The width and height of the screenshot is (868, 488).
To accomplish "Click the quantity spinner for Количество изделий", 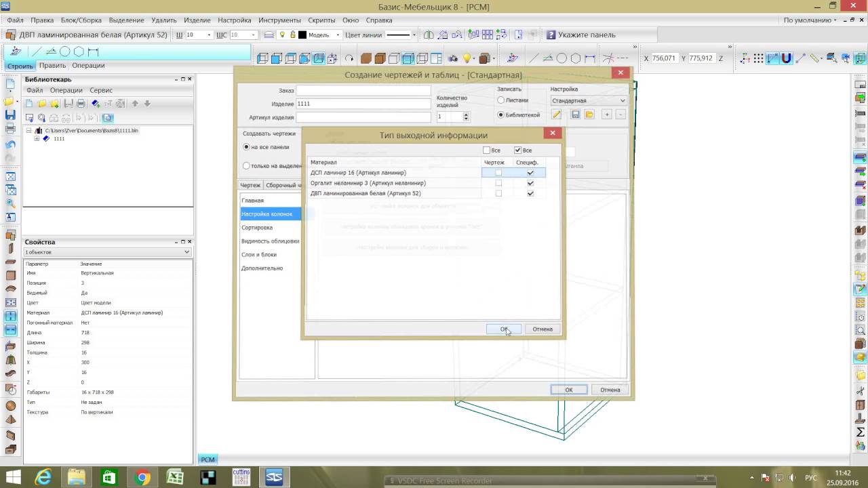I will coord(467,117).
